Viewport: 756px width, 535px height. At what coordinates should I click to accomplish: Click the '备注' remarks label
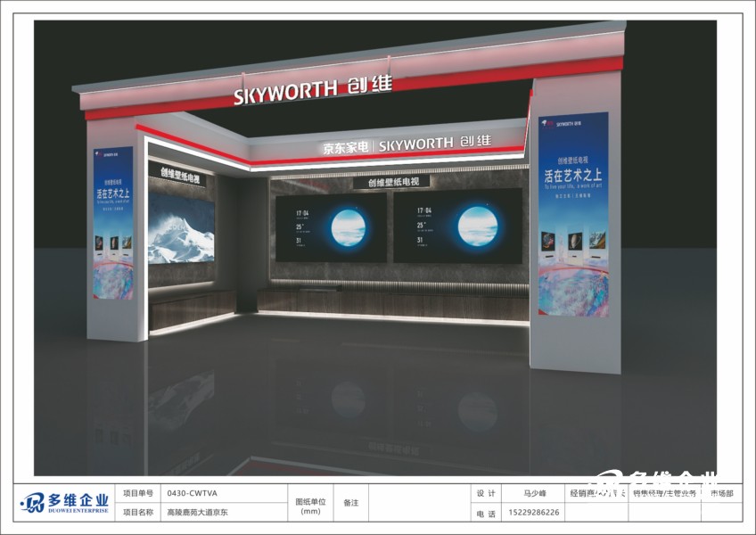coord(351,503)
